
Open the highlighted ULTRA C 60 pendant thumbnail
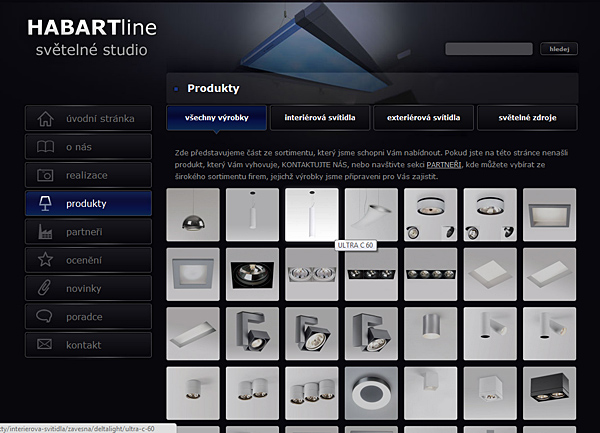312,215
